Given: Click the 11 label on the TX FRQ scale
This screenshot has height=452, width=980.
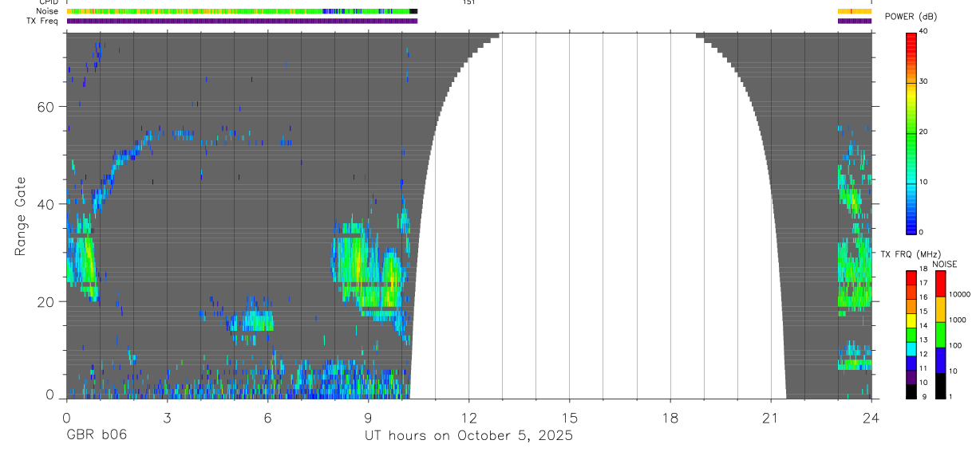Looking at the screenshot, I should (923, 369).
